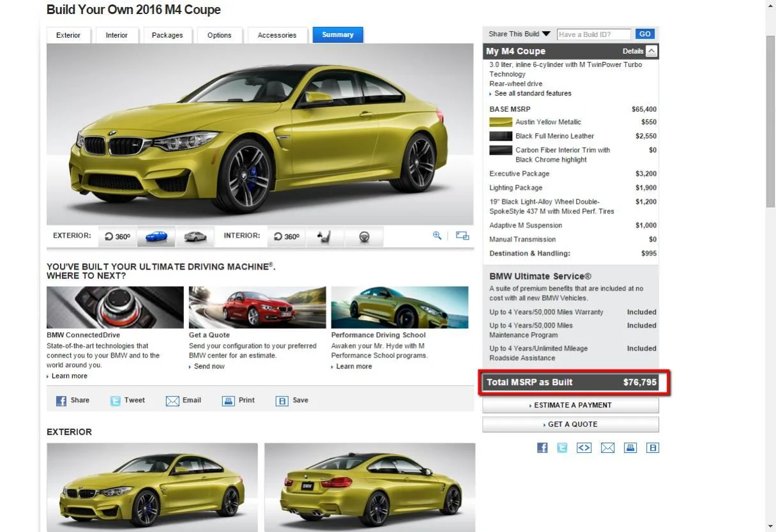Switch to the Interior tab
776x532 pixels.
coord(117,35)
